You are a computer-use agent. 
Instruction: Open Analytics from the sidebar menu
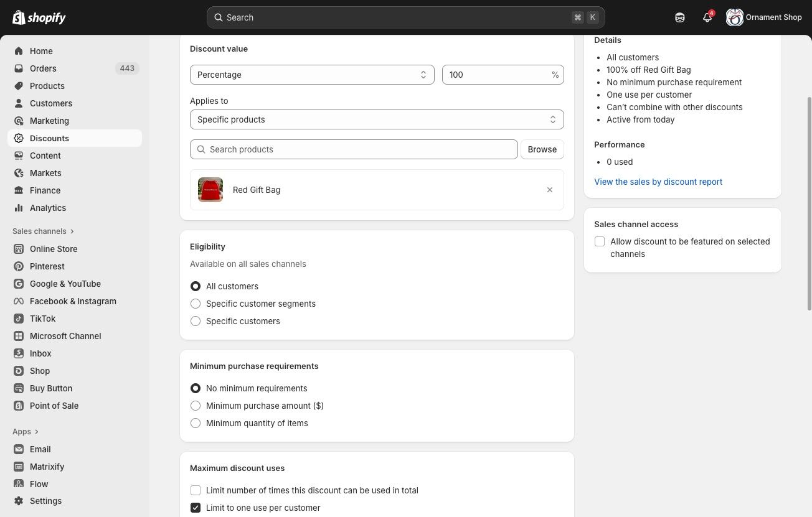pos(48,208)
